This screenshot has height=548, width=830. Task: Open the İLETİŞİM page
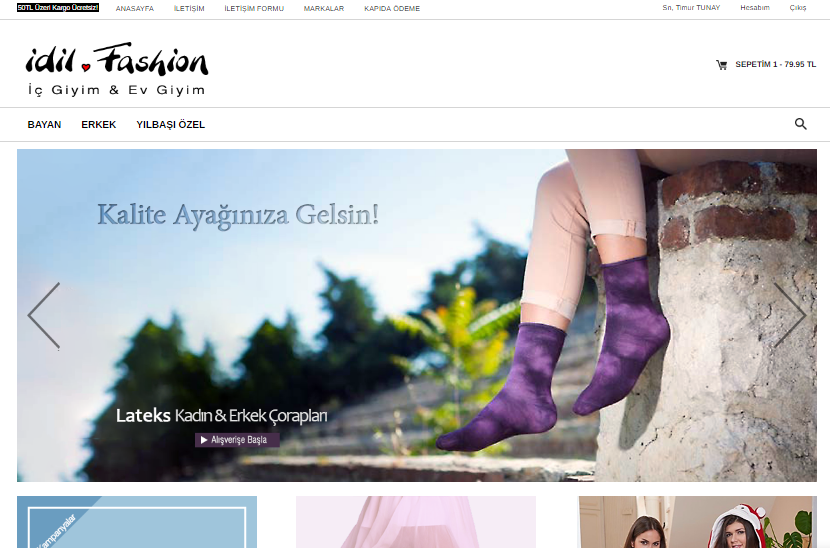click(x=189, y=8)
